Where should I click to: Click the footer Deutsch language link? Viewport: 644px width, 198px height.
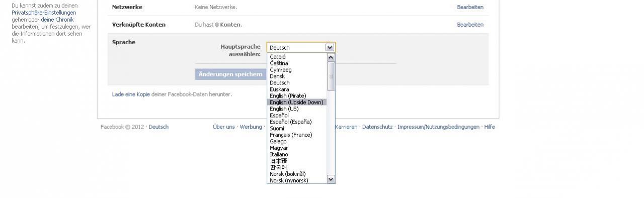click(x=158, y=127)
